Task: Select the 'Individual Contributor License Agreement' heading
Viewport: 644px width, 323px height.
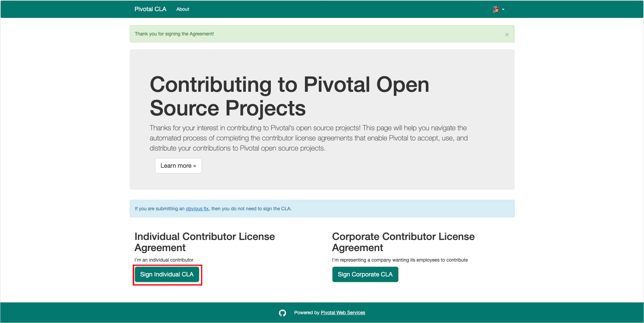Action: point(205,242)
